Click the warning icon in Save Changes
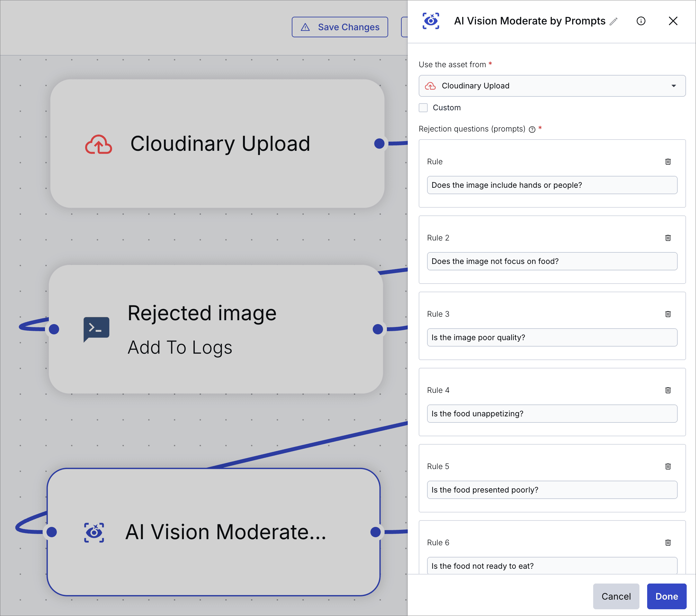696x616 pixels. click(x=306, y=27)
